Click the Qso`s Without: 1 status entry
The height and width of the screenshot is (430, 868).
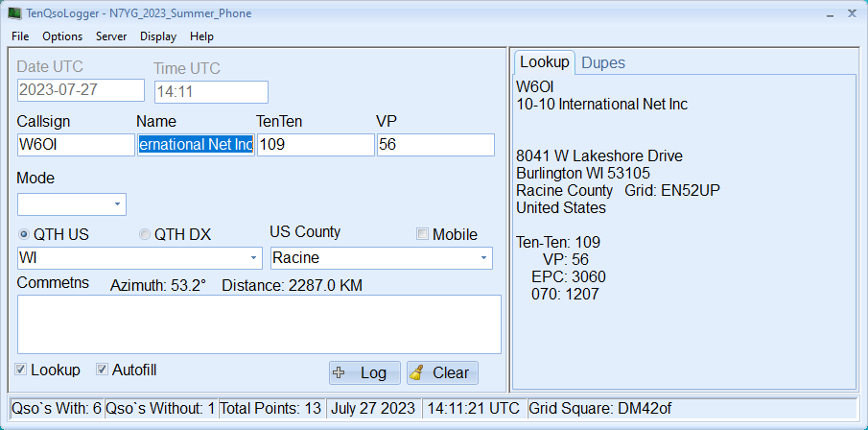160,409
